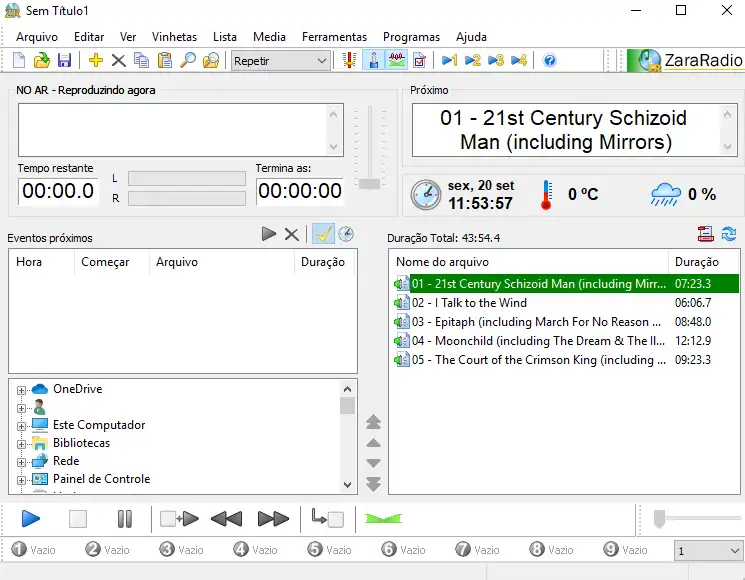This screenshot has height=580, width=745.
Task: Open the Vinhetas menu
Action: pyautogui.click(x=174, y=37)
